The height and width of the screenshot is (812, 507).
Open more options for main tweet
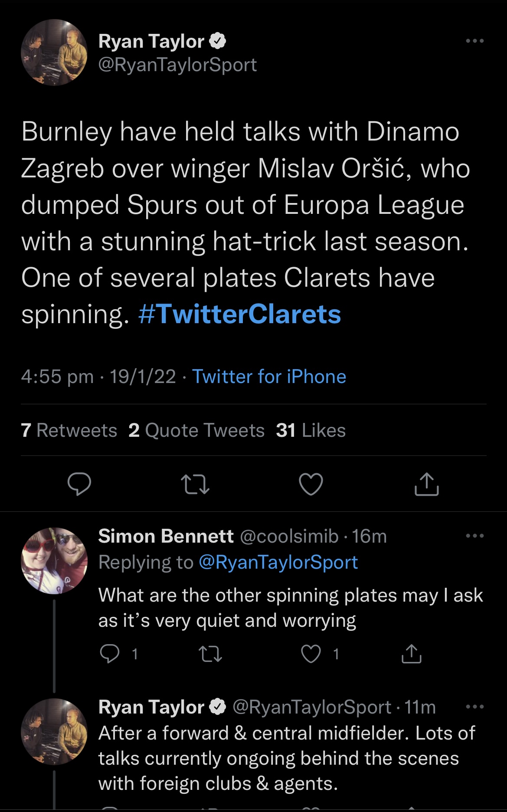tap(474, 41)
